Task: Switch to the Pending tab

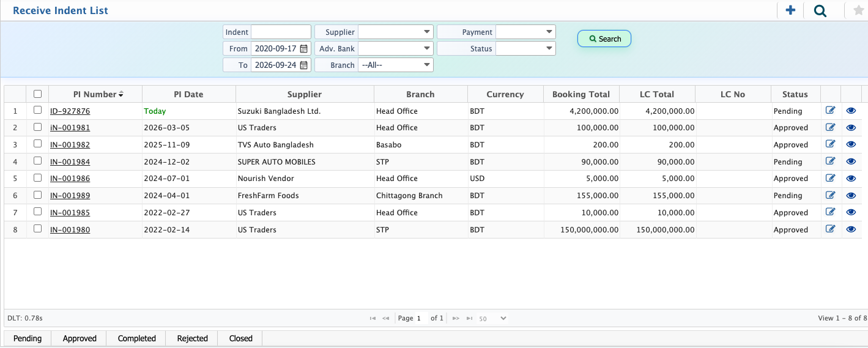Action: click(x=28, y=338)
